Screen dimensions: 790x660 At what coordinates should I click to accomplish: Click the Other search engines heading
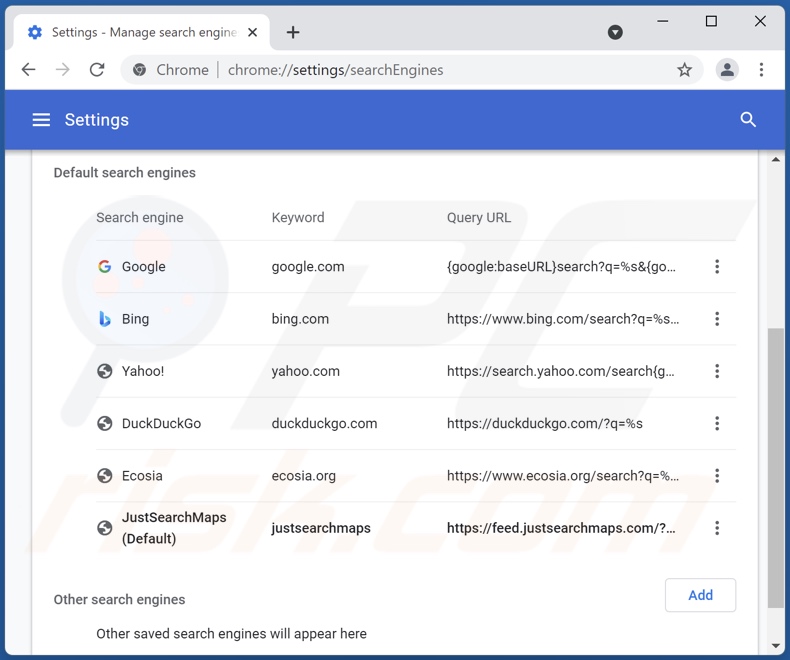(x=119, y=600)
